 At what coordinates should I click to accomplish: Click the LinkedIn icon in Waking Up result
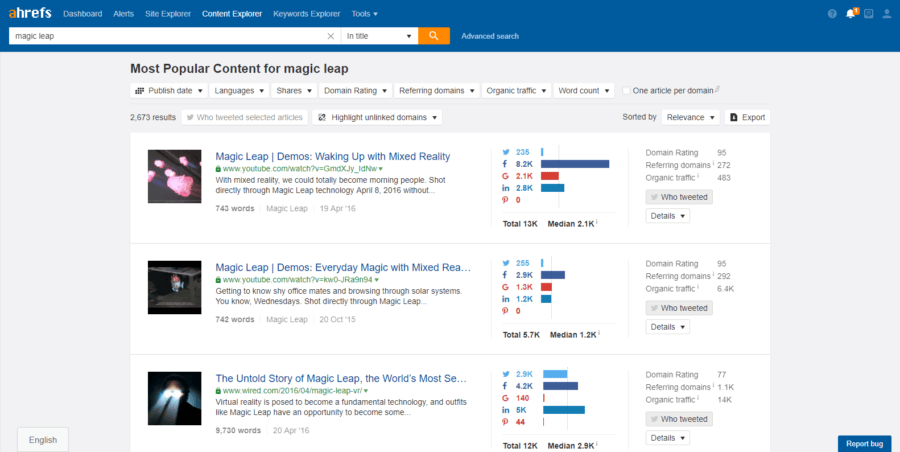click(x=506, y=188)
